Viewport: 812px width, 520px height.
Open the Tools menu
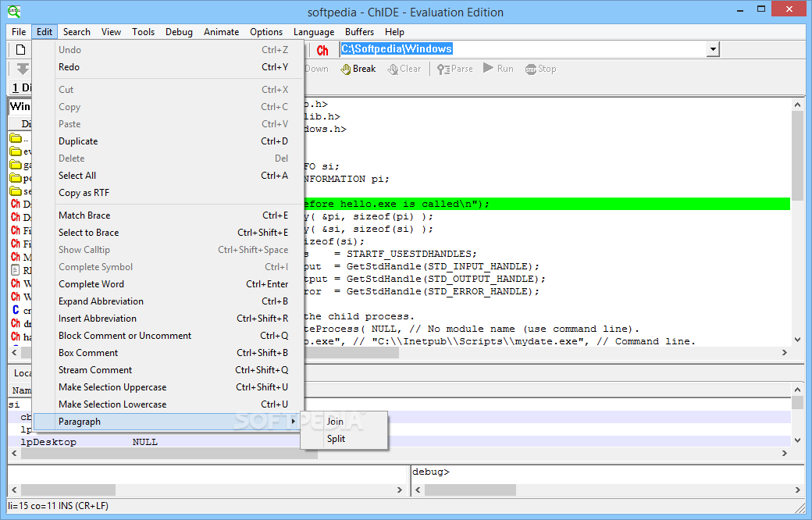click(143, 32)
